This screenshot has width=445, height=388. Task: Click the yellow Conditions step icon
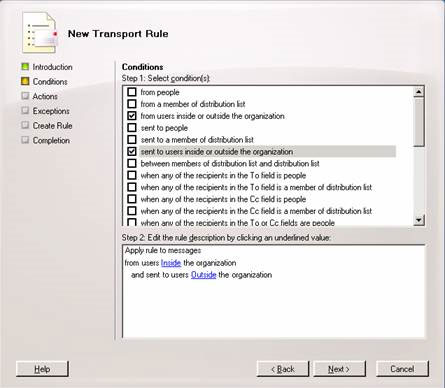point(25,81)
